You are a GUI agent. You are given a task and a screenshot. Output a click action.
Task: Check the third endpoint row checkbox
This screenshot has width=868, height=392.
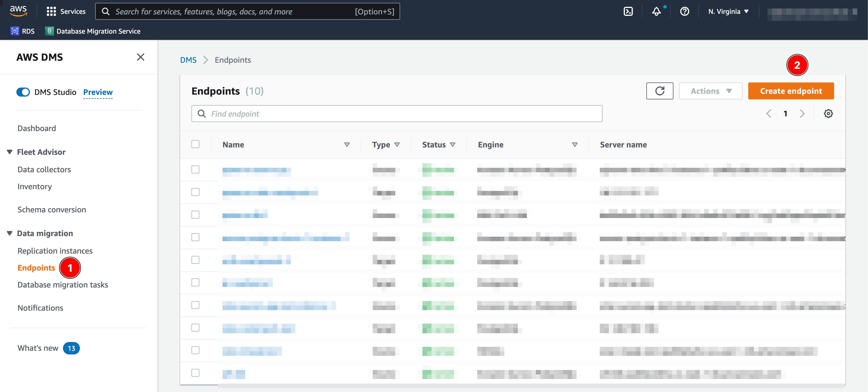[x=195, y=215]
